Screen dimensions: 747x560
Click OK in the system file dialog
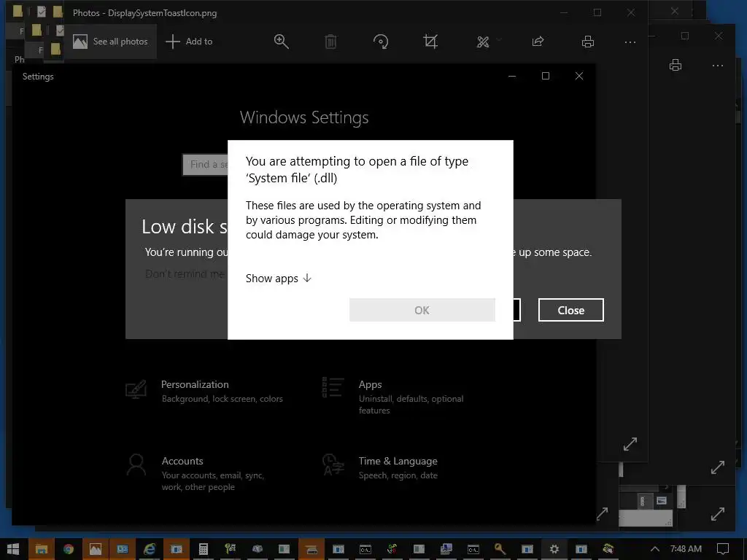(x=422, y=310)
